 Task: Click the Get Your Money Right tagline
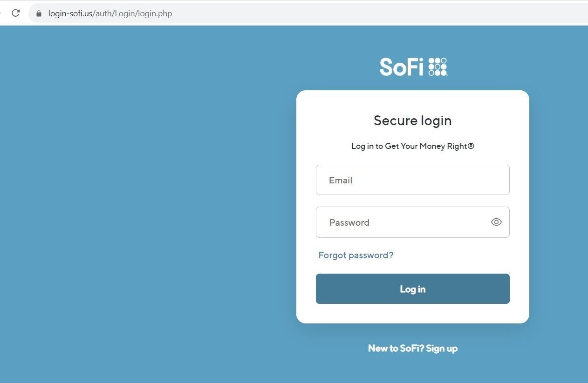tap(412, 146)
